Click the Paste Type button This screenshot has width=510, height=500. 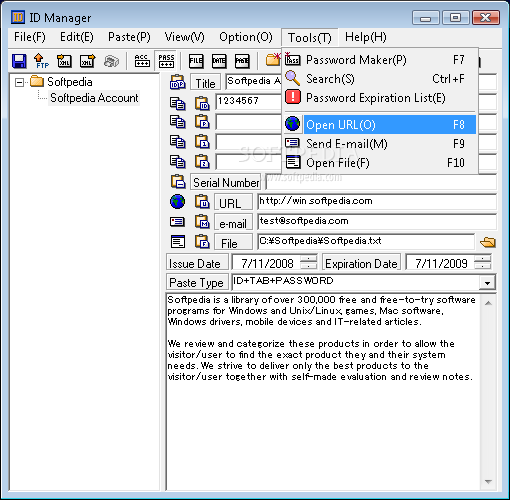(197, 282)
